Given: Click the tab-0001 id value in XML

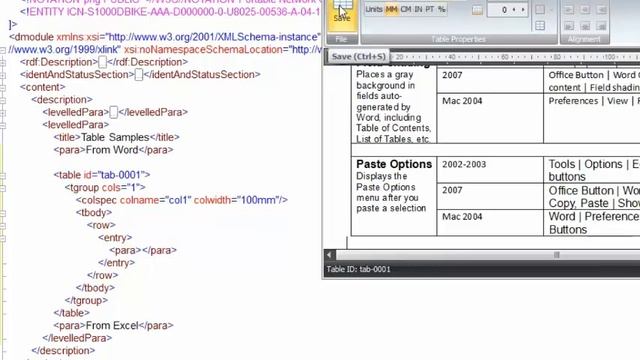Looking at the screenshot, I should coord(120,175).
